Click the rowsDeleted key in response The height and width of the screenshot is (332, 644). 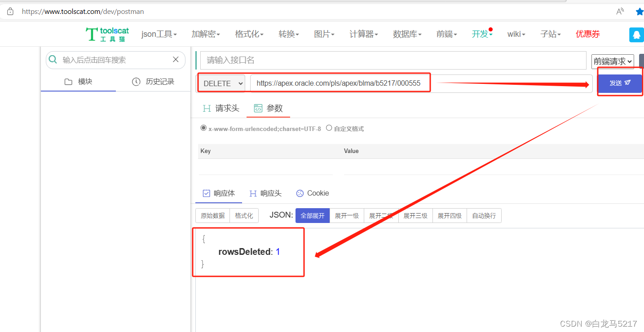coord(245,252)
